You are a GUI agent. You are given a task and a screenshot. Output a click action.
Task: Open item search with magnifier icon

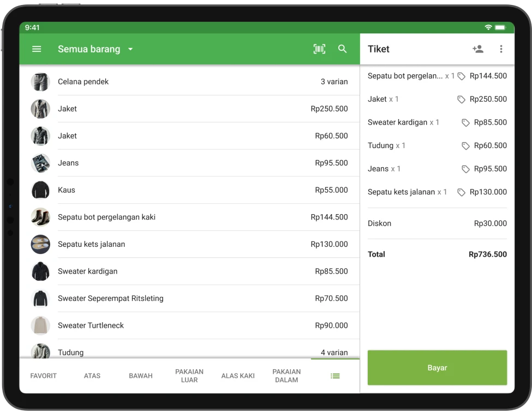343,49
